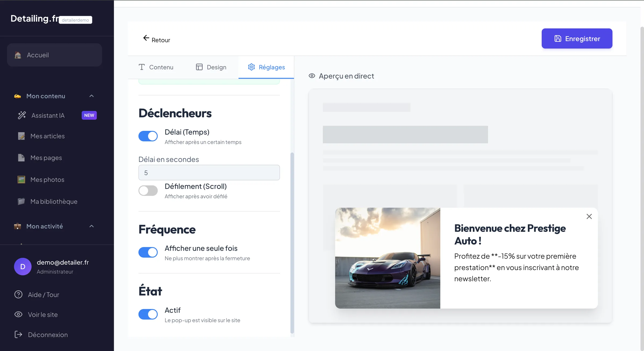Click the Bienvenue chez Prestige Auto heading
This screenshot has width=644, height=351.
coord(510,234)
